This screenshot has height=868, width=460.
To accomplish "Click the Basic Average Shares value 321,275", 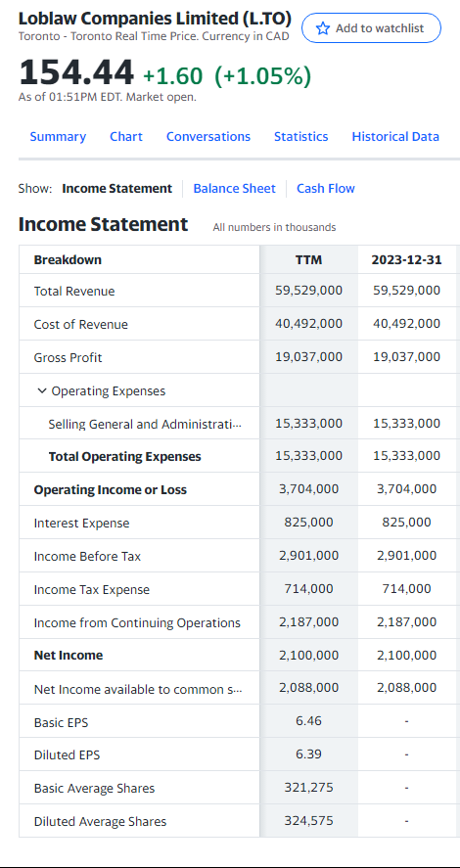I will 309,787.
